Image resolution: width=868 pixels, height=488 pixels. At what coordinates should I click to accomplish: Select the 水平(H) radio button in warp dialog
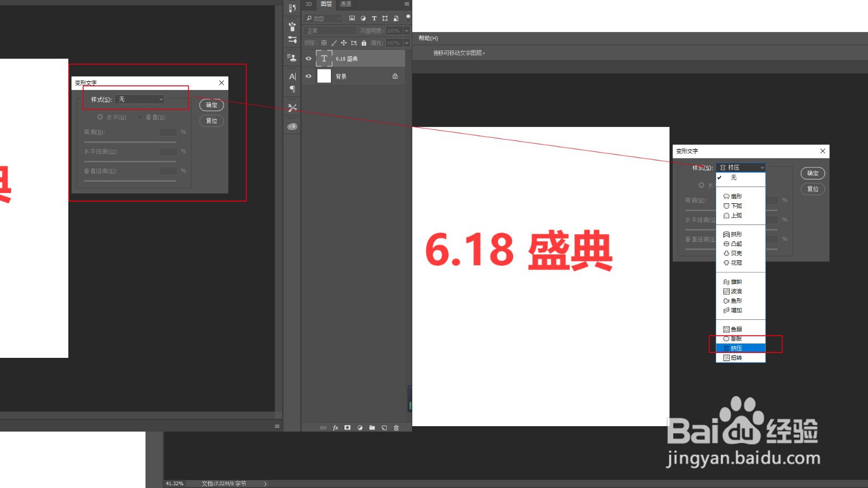point(100,117)
